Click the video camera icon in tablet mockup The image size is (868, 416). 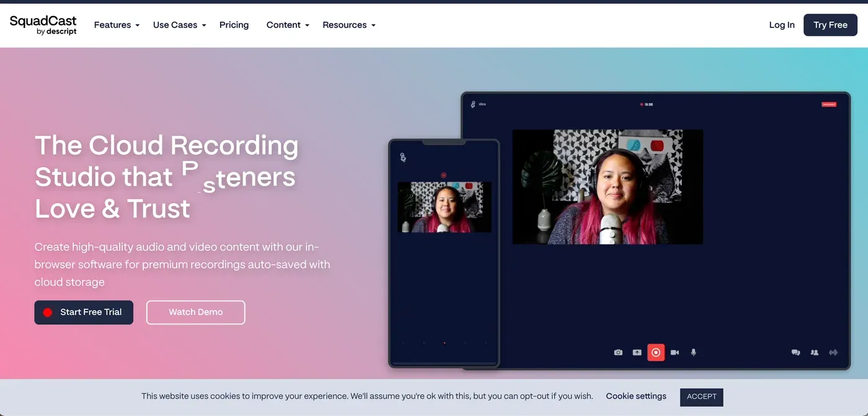click(675, 352)
